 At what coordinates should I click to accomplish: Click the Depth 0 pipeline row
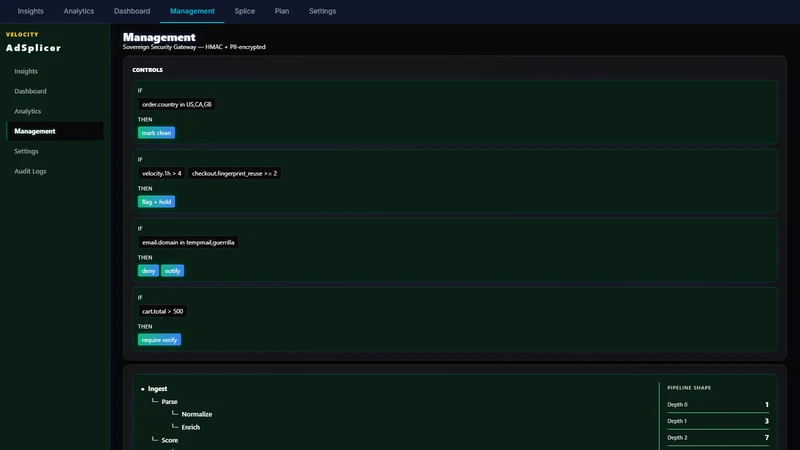[x=718, y=405]
